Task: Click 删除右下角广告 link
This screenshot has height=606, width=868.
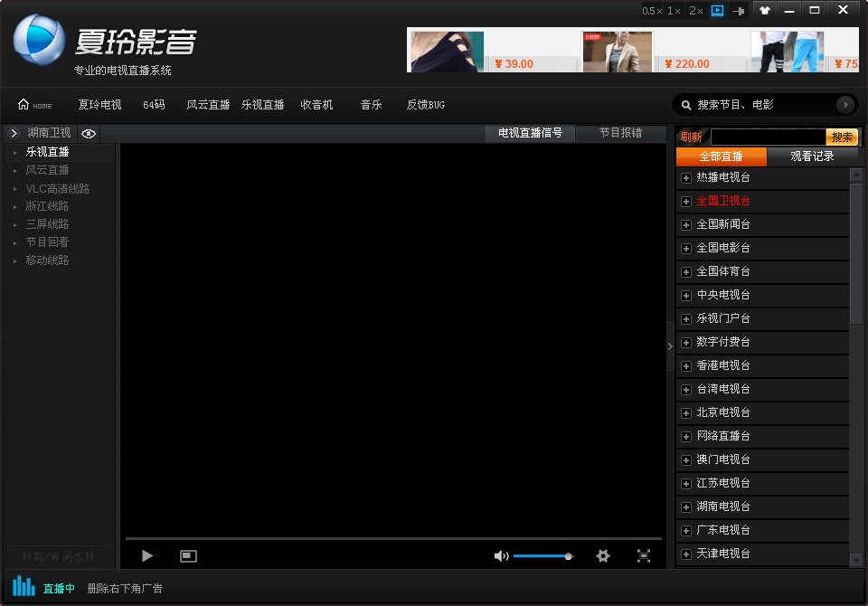Action: [125, 588]
